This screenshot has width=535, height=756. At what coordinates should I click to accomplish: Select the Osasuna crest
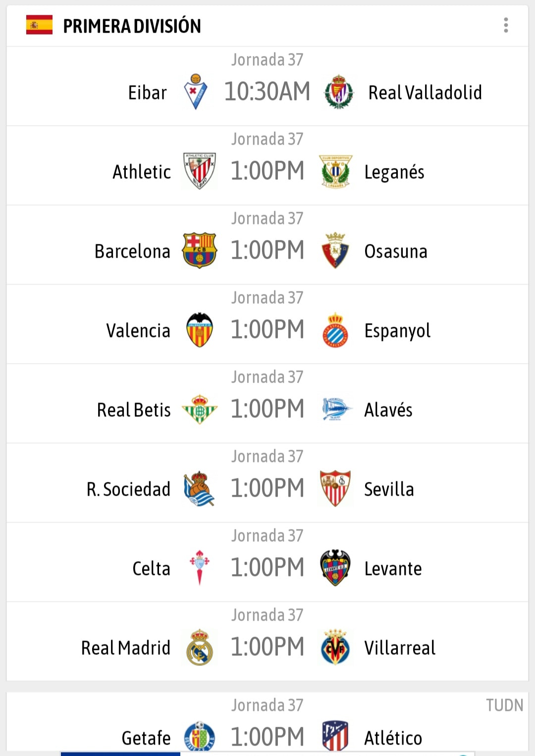click(335, 250)
